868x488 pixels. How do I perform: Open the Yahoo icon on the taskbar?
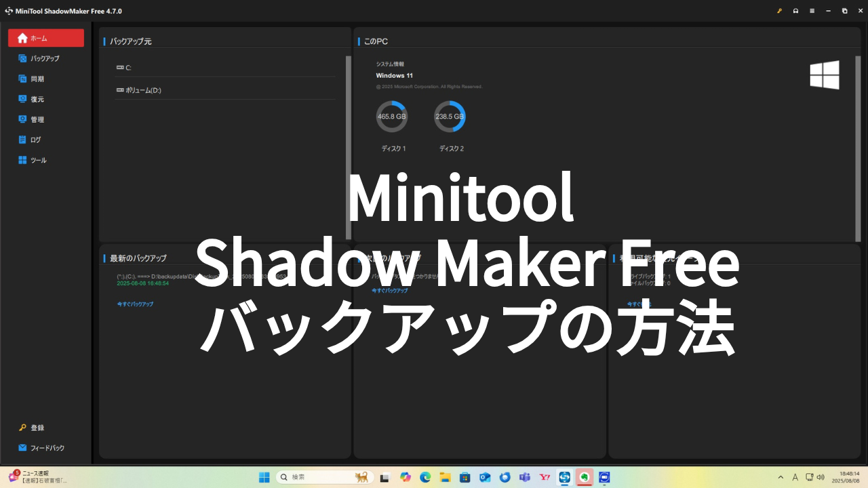[x=545, y=477]
